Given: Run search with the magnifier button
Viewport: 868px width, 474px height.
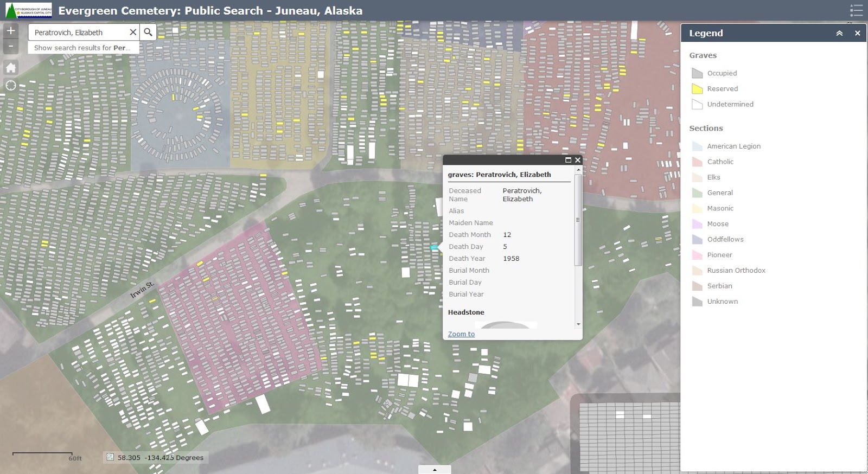Looking at the screenshot, I should click(148, 32).
